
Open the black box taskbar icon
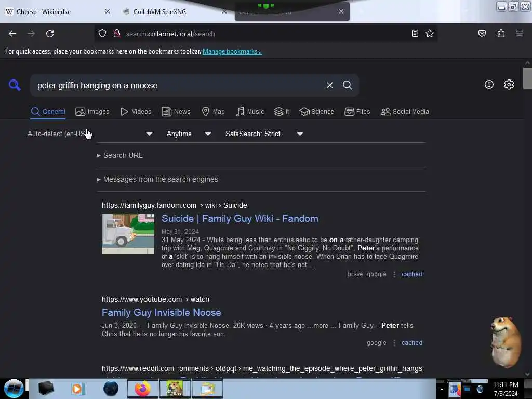[x=46, y=389]
